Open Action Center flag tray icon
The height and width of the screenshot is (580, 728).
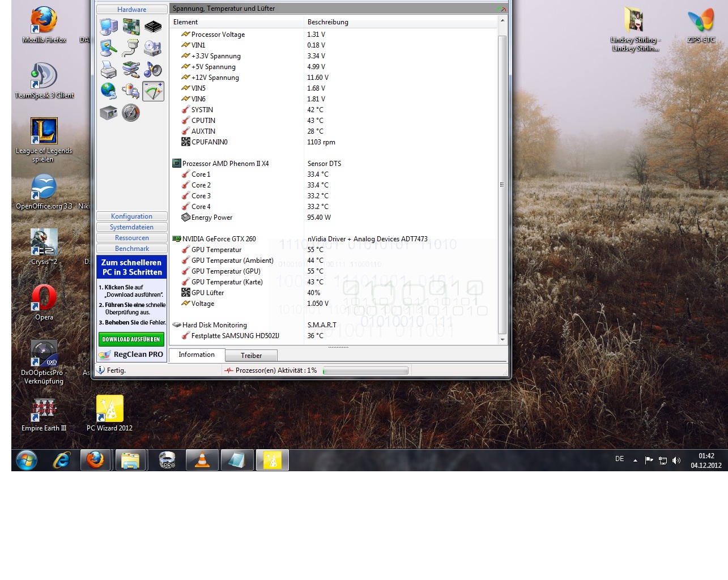649,460
